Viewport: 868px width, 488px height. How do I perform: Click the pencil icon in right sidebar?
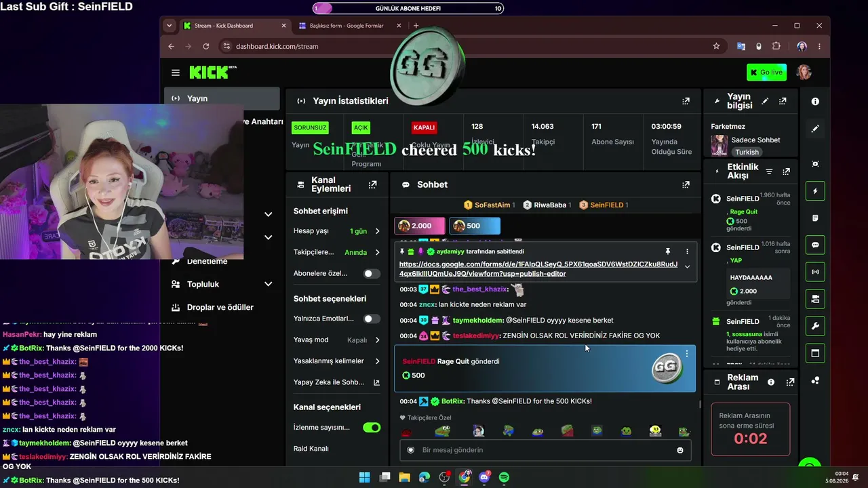click(x=815, y=128)
